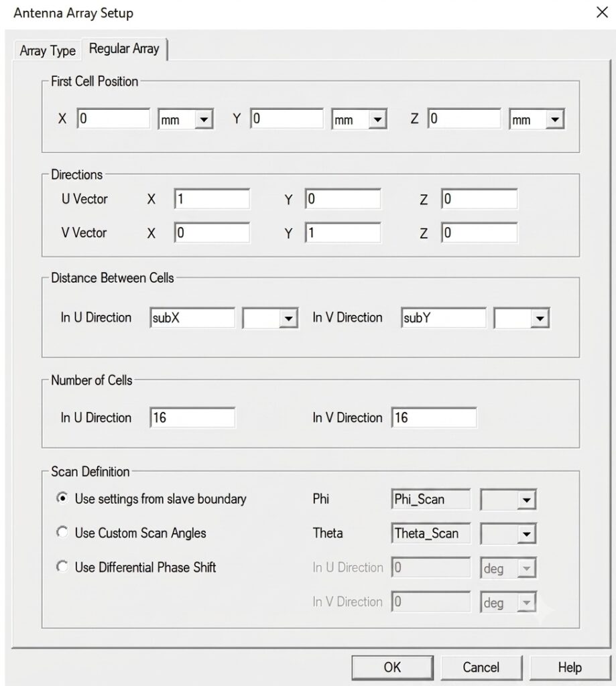Click the V Vector X field

(x=212, y=232)
